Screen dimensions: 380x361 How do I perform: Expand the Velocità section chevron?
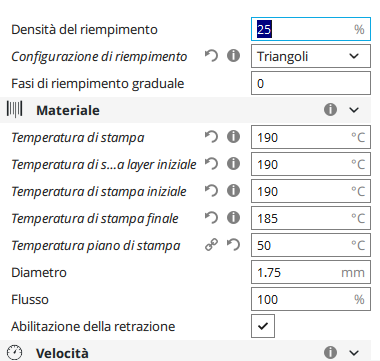[354, 353]
